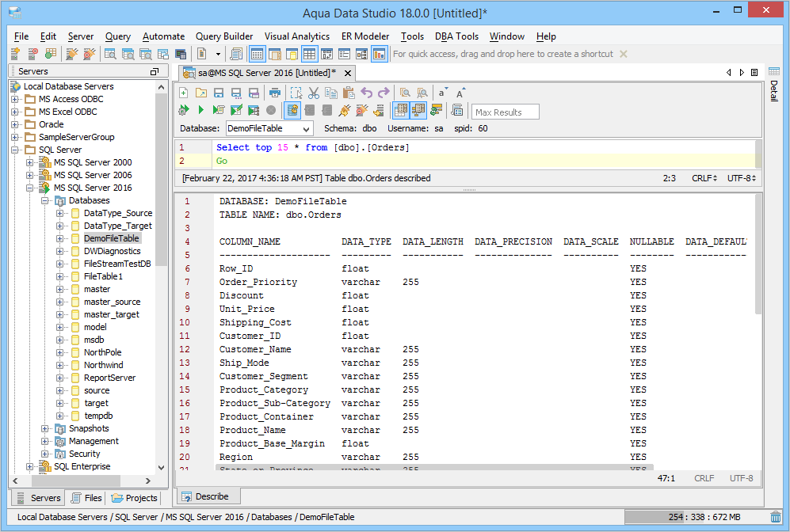The width and height of the screenshot is (790, 532).
Task: Switch to the Projects tab
Action: tap(135, 498)
